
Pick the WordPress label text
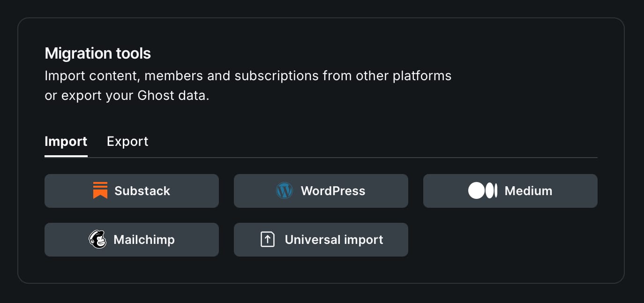[x=333, y=191]
